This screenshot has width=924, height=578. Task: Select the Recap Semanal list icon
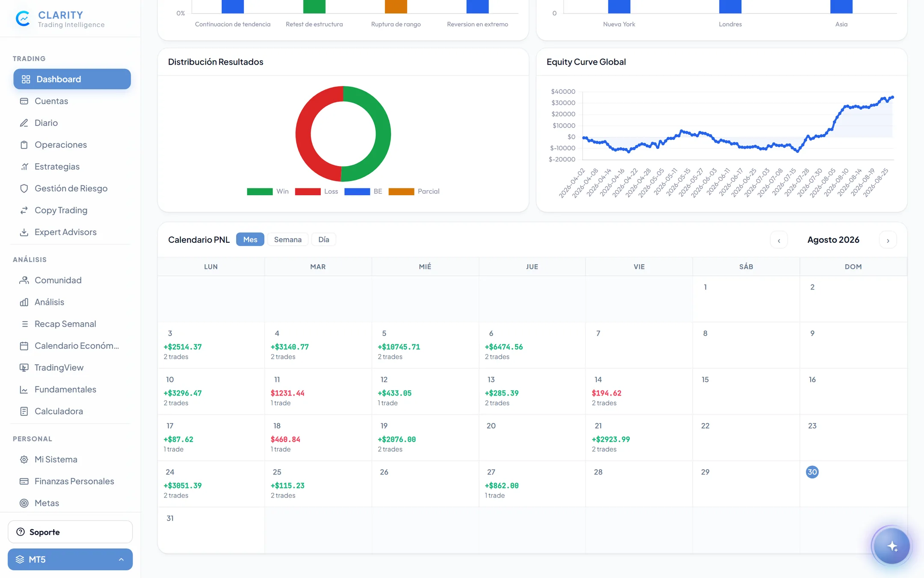tap(24, 324)
